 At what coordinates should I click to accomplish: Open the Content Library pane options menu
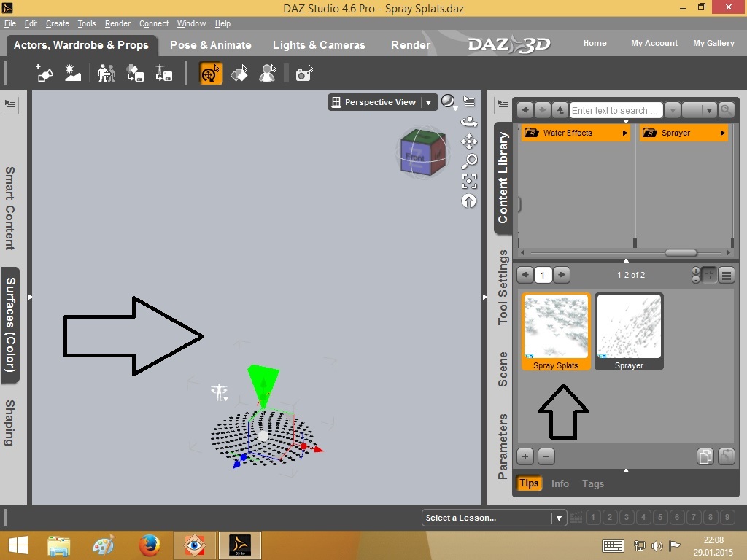[x=502, y=105]
